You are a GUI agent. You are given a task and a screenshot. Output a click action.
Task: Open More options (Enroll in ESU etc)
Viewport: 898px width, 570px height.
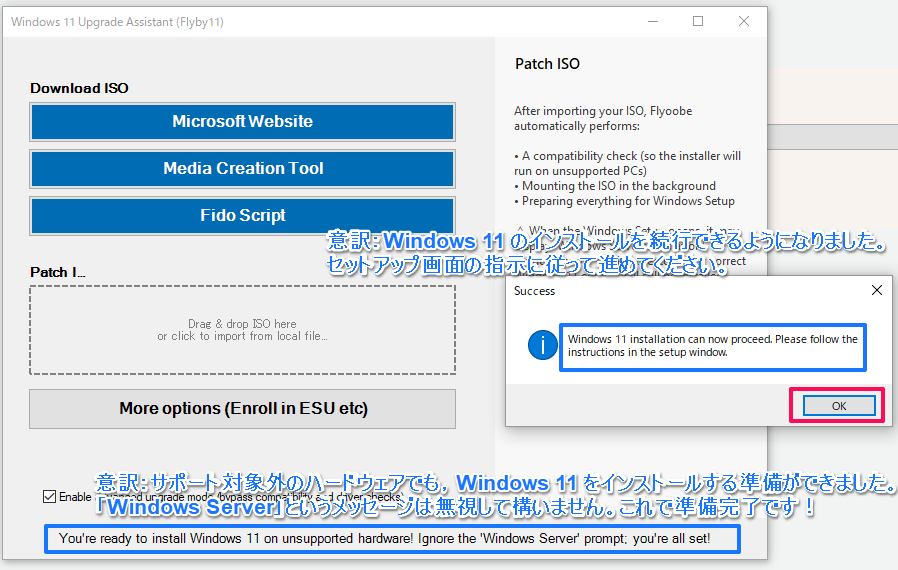tap(242, 408)
